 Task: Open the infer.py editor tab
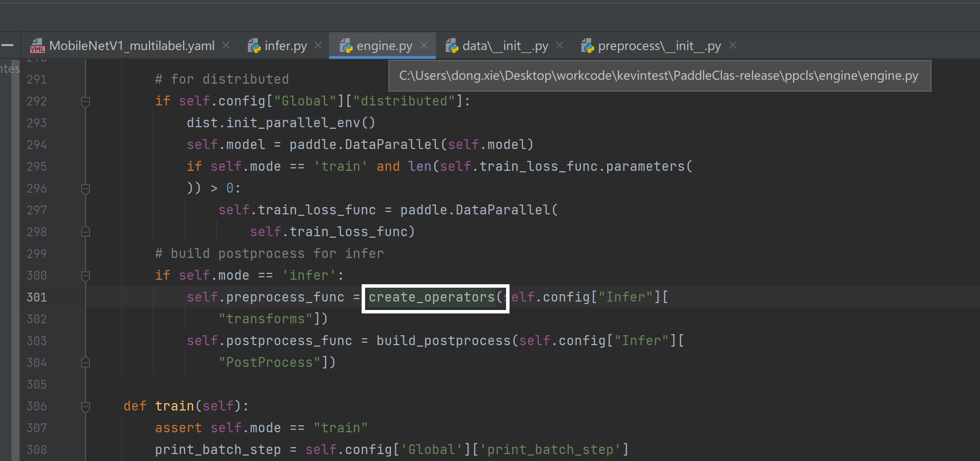pyautogui.click(x=285, y=46)
